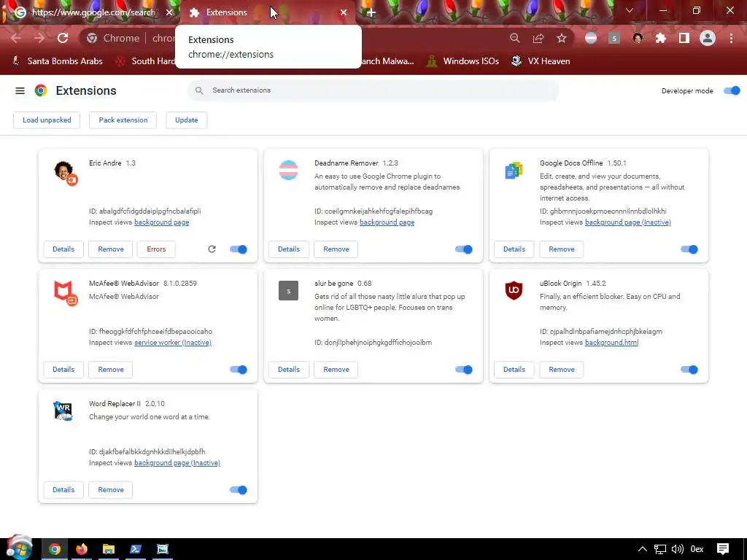Inspect uBlock Origin background.html link

[612, 343]
